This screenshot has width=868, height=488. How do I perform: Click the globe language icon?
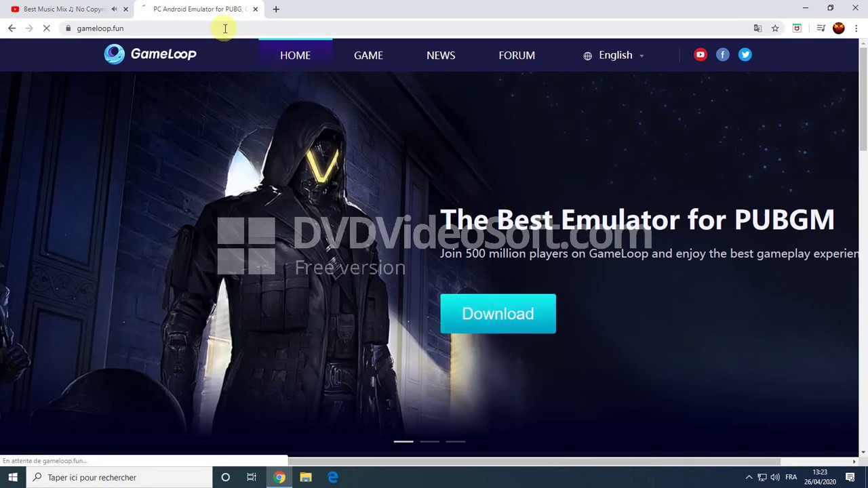pos(588,56)
